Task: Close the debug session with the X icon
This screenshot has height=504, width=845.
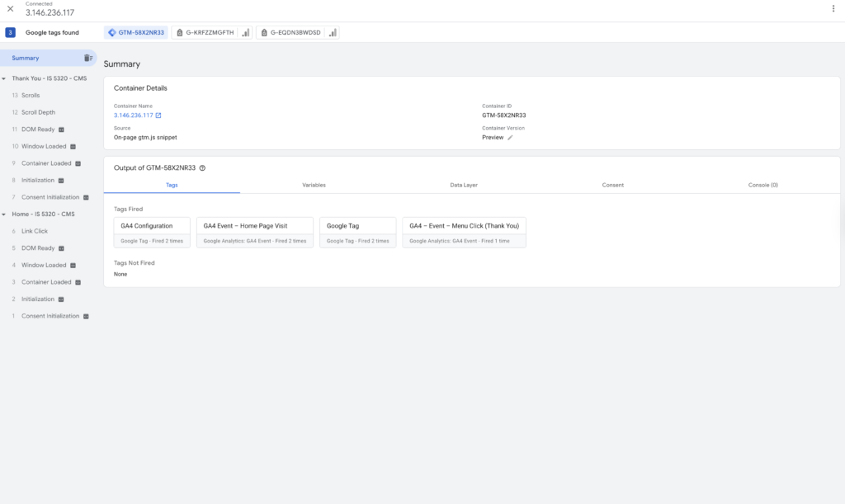Action: click(10, 8)
